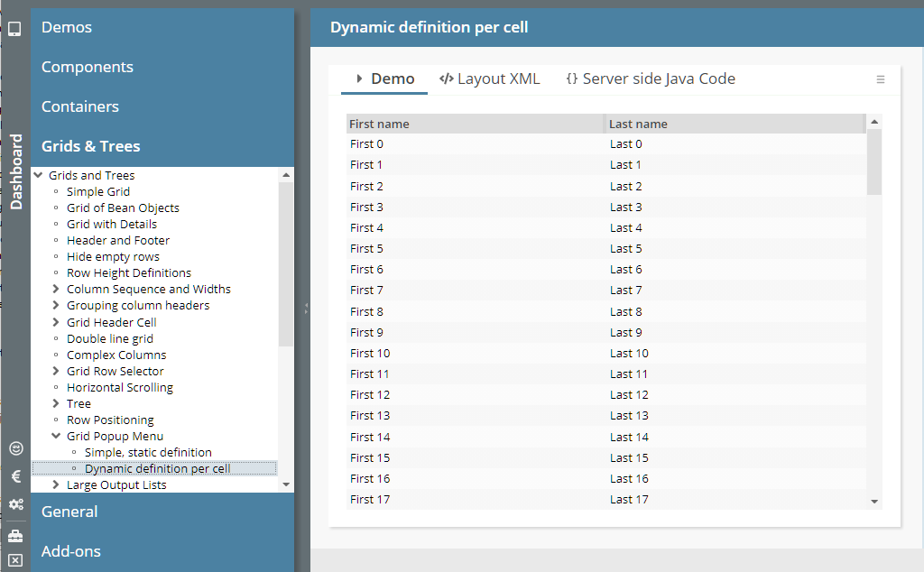Collapse the Grid Popup Menu node

[56, 436]
